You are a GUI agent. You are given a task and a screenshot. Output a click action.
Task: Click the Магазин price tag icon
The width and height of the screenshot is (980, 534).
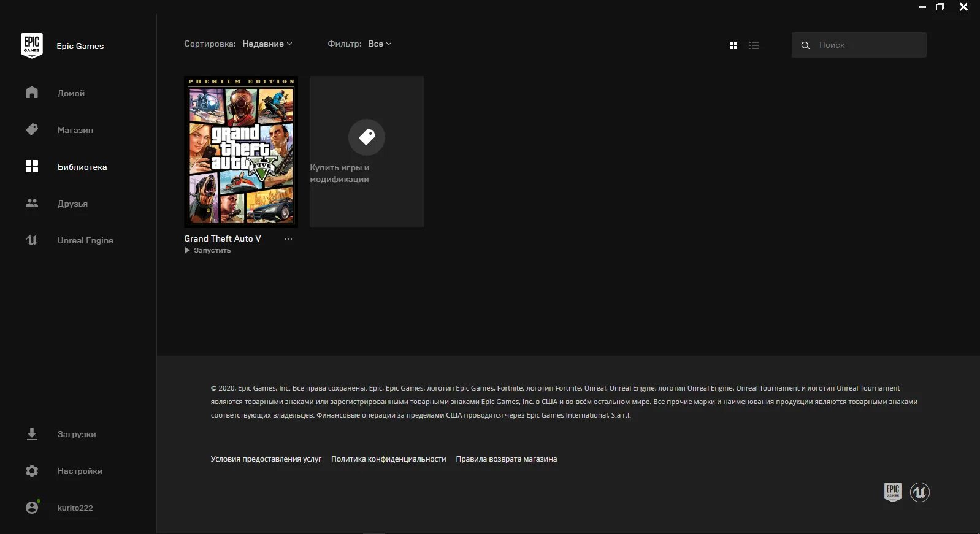click(x=32, y=129)
